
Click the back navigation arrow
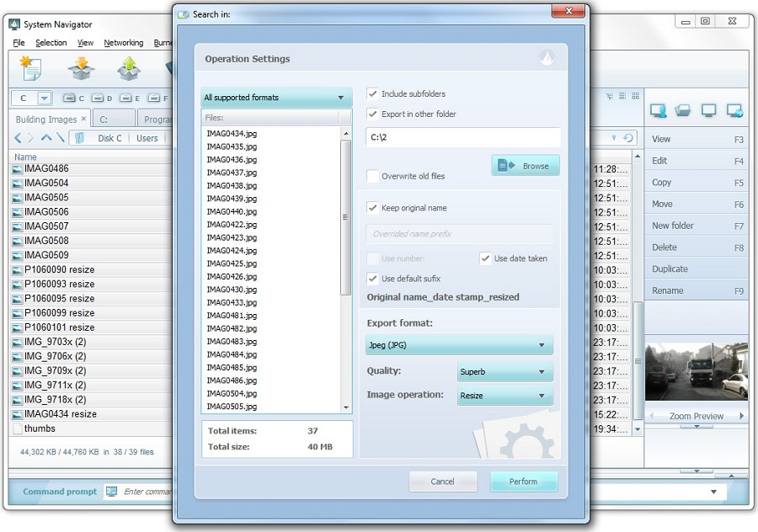19,137
